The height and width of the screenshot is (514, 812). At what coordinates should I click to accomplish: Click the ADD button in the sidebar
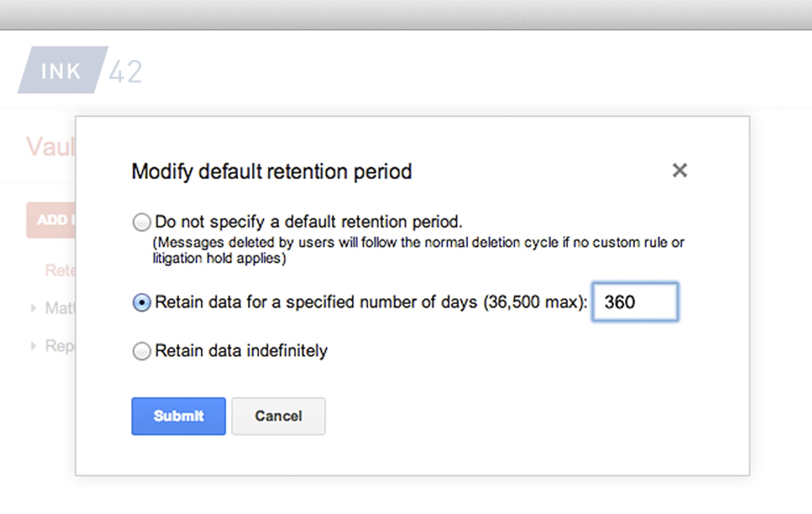point(51,220)
